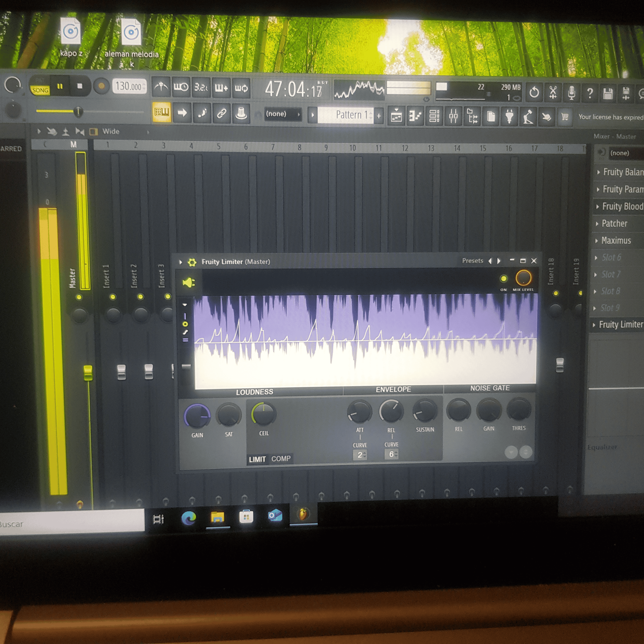Toggle mute on the Master track
The image size is (644, 644).
click(79, 297)
